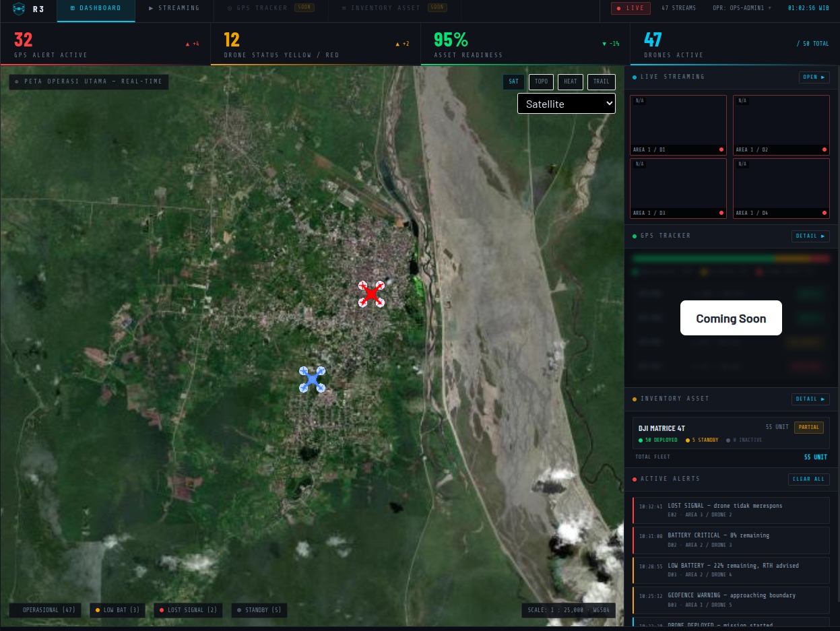This screenshot has width=840, height=631.
Task: Toggle Standby (5) legend filter
Action: tap(259, 610)
